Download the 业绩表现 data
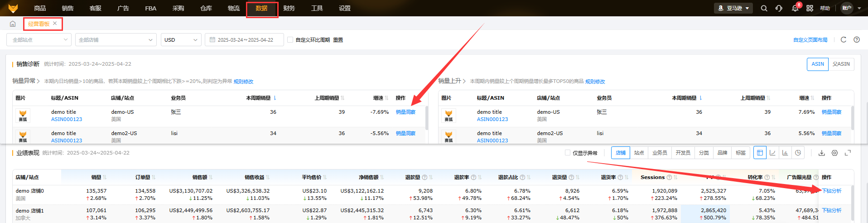This screenshot has width=868, height=223. click(x=821, y=153)
